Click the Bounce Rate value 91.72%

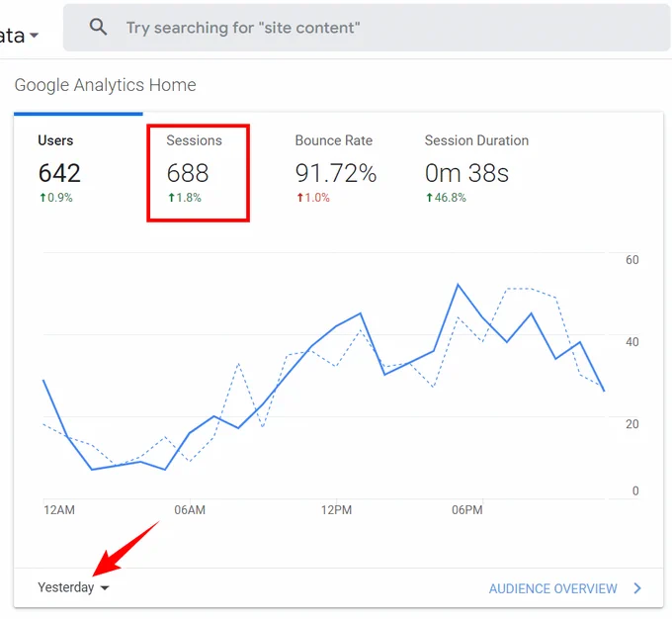tap(336, 173)
